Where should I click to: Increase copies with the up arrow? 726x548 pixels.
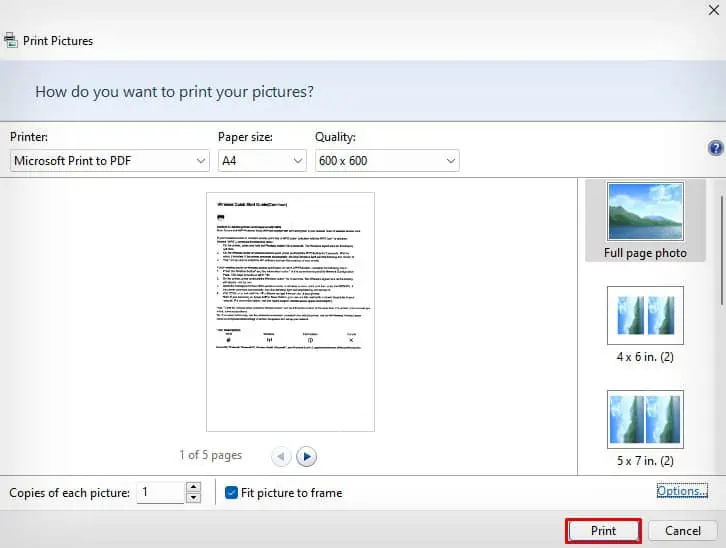193,487
